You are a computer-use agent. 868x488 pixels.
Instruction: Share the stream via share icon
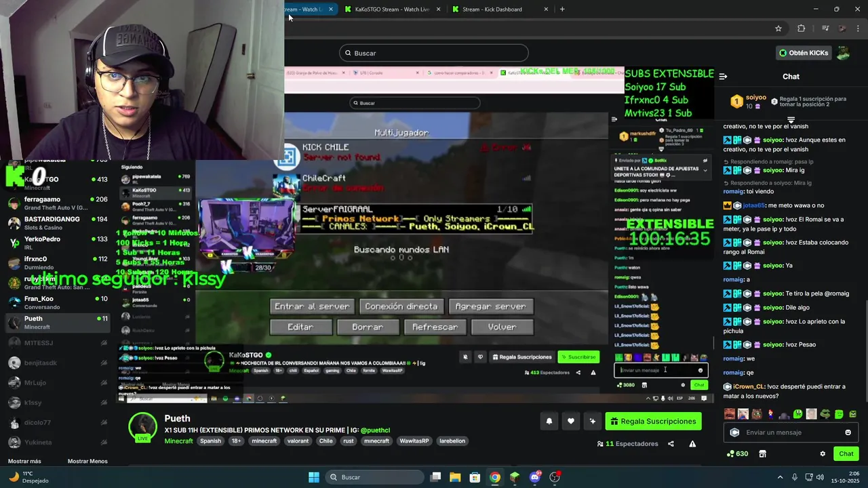coord(671,444)
